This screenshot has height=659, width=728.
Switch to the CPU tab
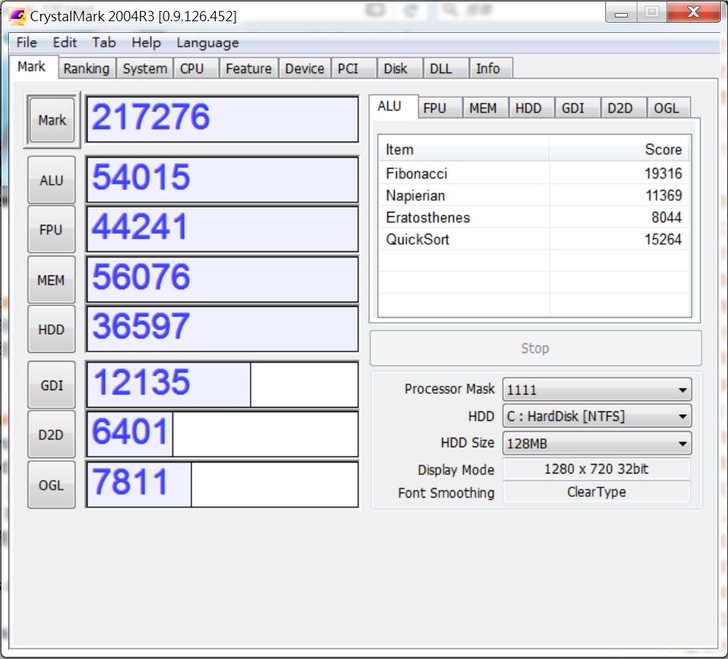(192, 69)
